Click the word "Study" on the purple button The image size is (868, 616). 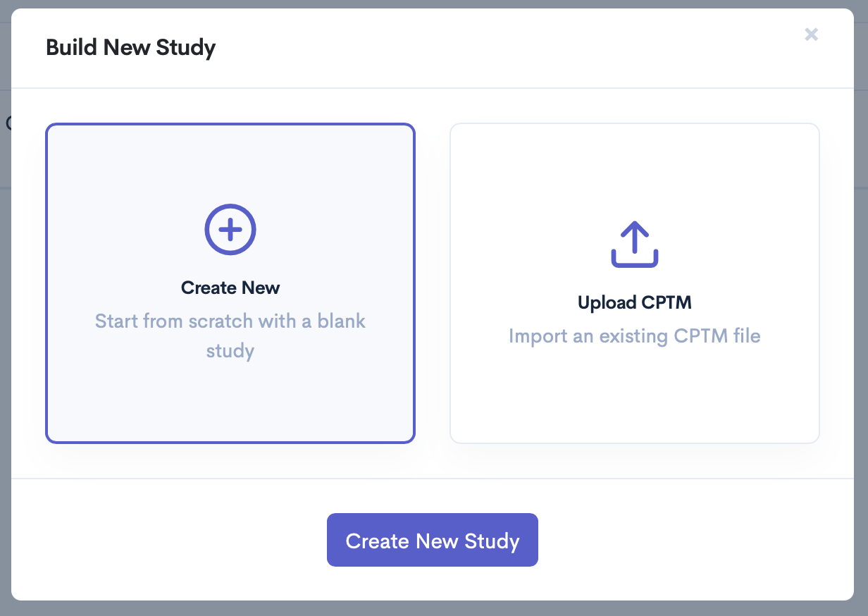click(x=492, y=541)
